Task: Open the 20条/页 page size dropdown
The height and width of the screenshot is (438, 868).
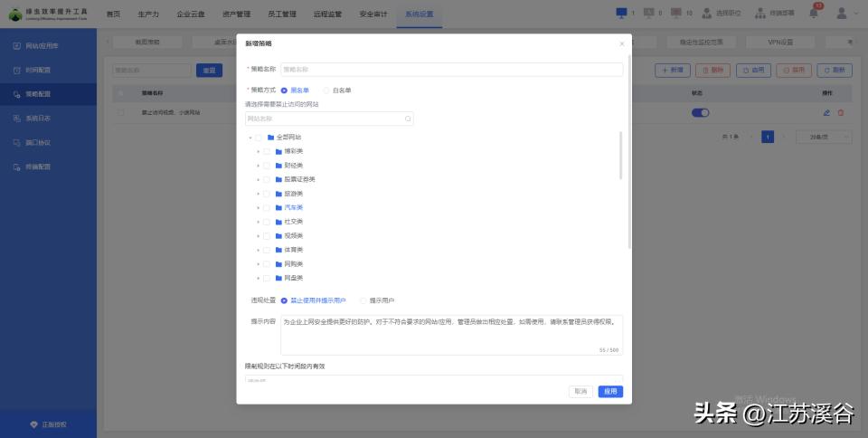Action: pos(824,137)
